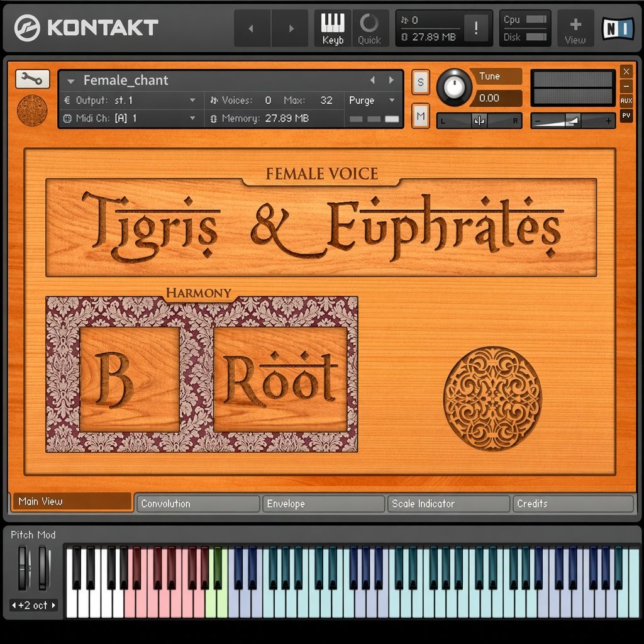
Task: Click the large ornamental medallion
Action: [x=492, y=398]
